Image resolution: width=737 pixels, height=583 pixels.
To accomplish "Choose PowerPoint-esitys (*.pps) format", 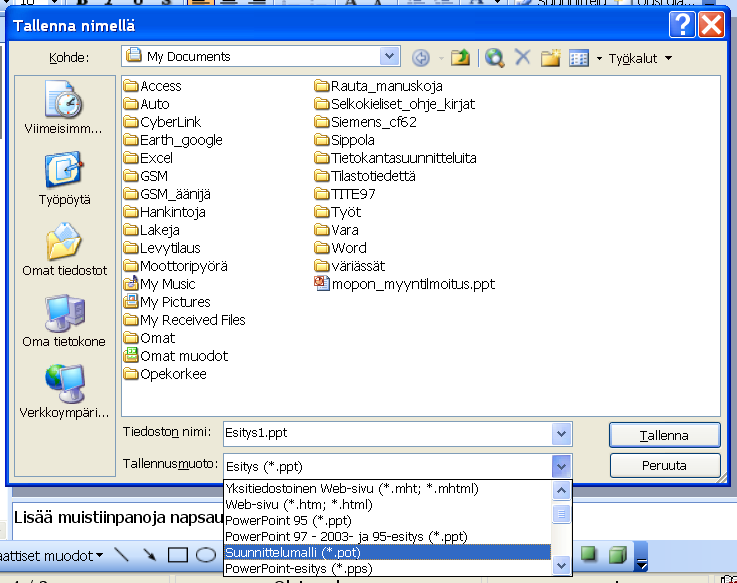I will coord(387,568).
